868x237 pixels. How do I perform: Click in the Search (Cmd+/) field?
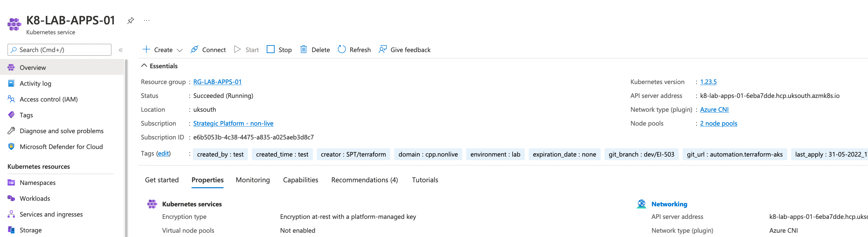59,50
